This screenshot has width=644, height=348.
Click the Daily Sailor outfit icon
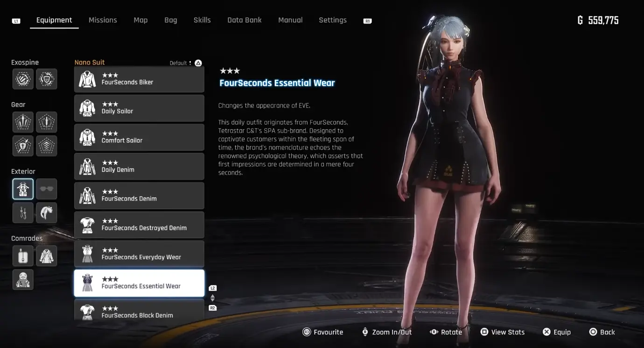pos(87,108)
